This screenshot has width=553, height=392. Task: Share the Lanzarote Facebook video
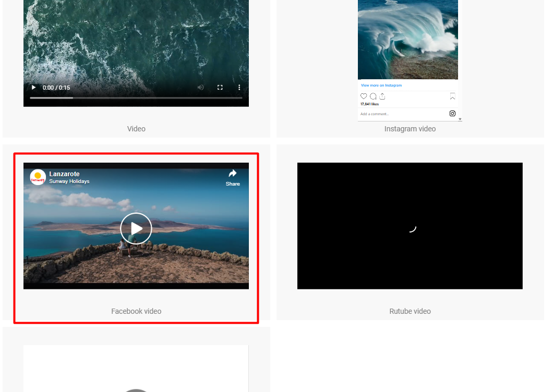click(x=233, y=177)
